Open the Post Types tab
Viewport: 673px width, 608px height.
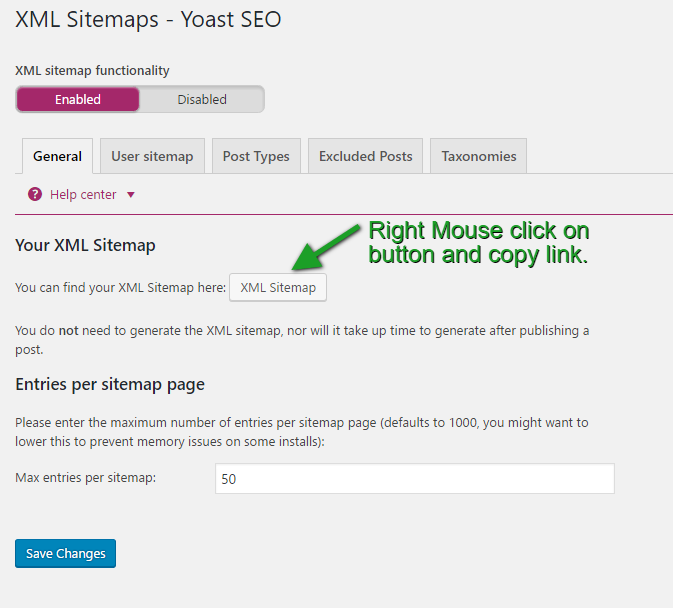pos(256,156)
